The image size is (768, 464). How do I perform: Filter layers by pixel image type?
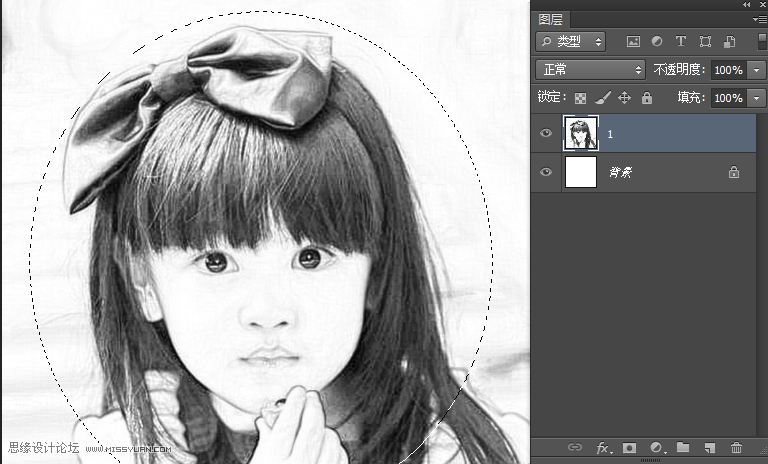pos(633,42)
